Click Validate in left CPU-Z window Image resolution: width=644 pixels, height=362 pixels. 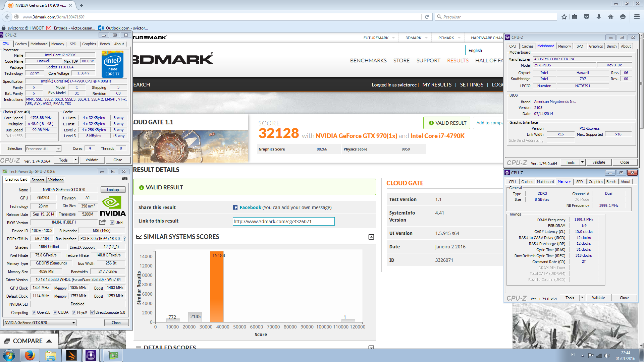click(92, 160)
